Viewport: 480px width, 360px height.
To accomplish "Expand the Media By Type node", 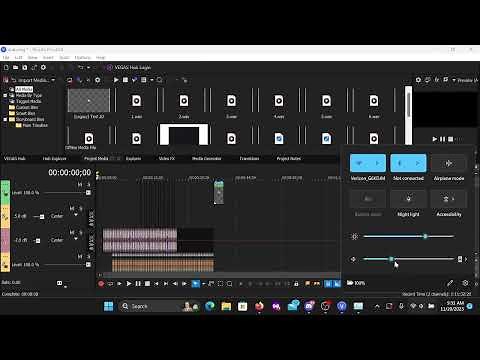I will pos(5,95).
